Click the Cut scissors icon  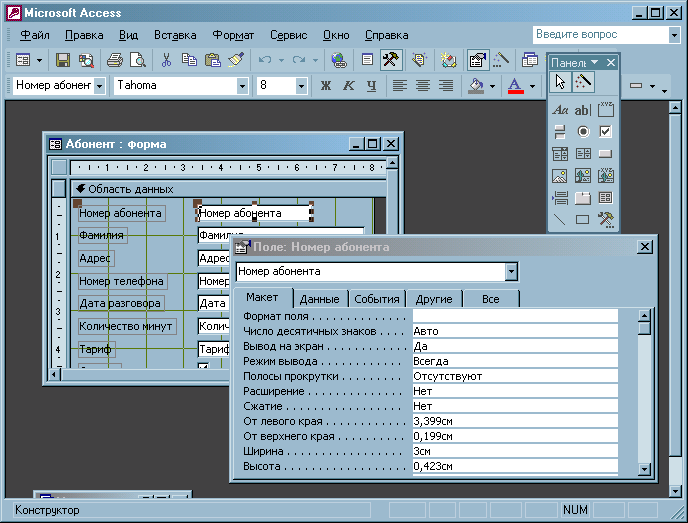pos(166,60)
